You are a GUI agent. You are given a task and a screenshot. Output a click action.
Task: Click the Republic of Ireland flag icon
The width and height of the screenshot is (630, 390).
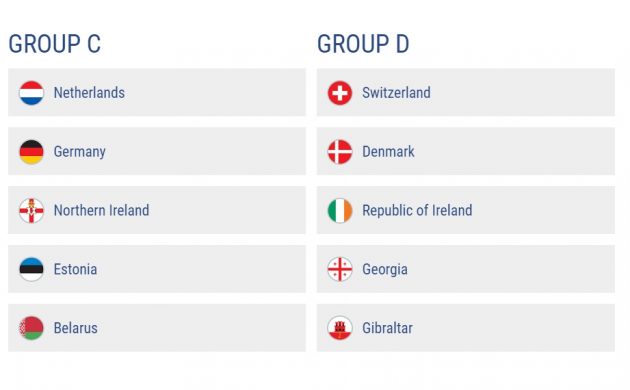340,210
